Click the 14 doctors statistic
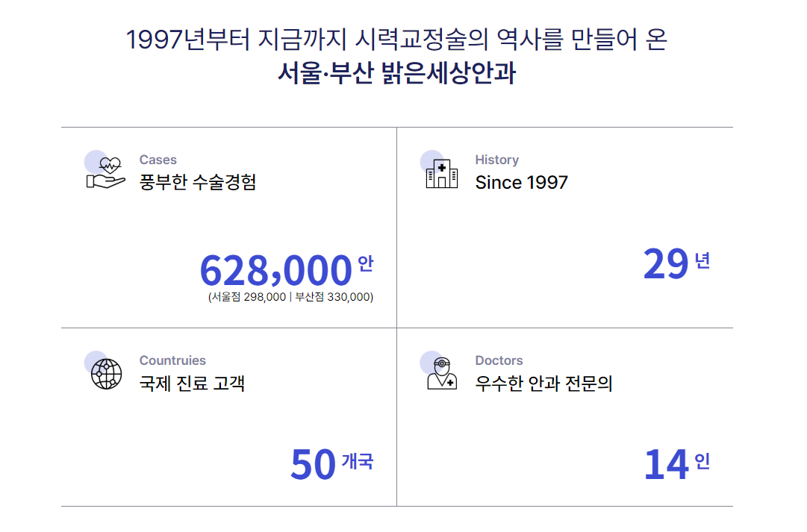 pos(665,465)
